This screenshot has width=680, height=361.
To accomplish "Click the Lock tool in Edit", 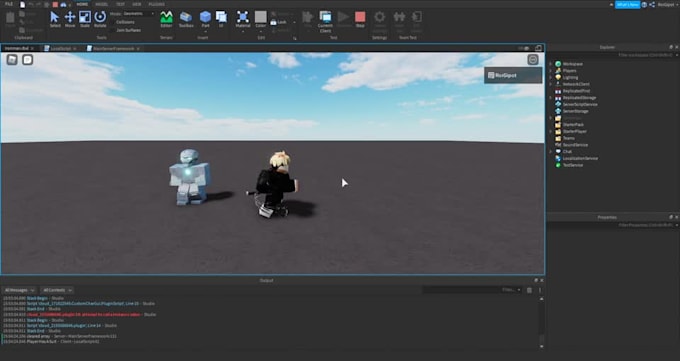I will 278,22.
